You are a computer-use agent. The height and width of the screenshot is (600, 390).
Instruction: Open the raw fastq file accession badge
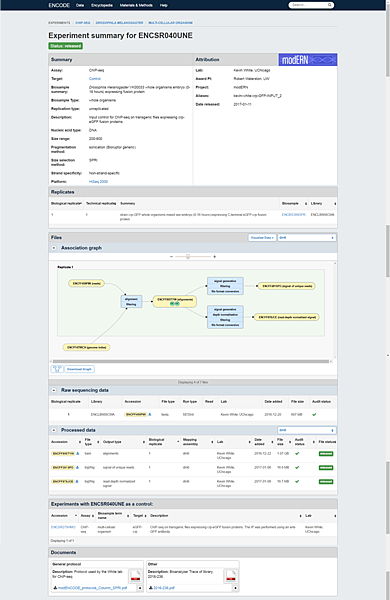click(x=136, y=414)
